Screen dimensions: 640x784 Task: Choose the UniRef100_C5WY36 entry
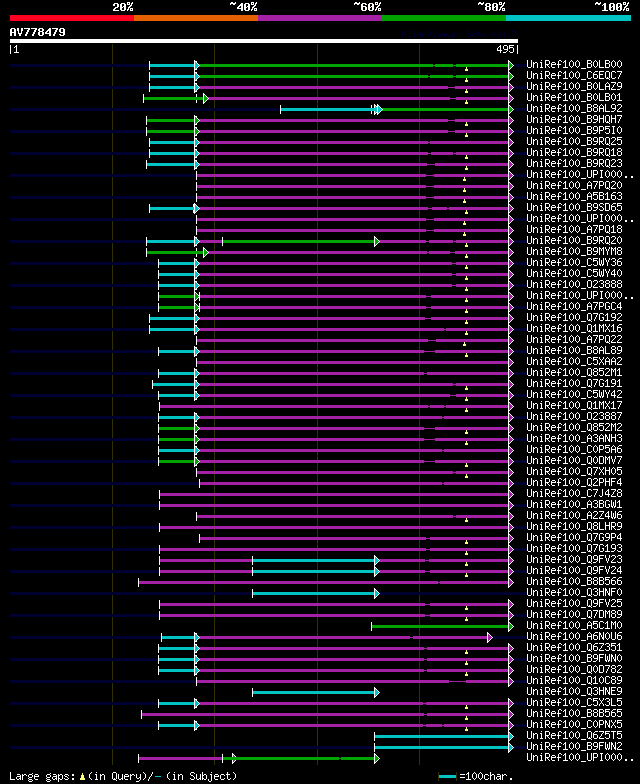pos(574,262)
